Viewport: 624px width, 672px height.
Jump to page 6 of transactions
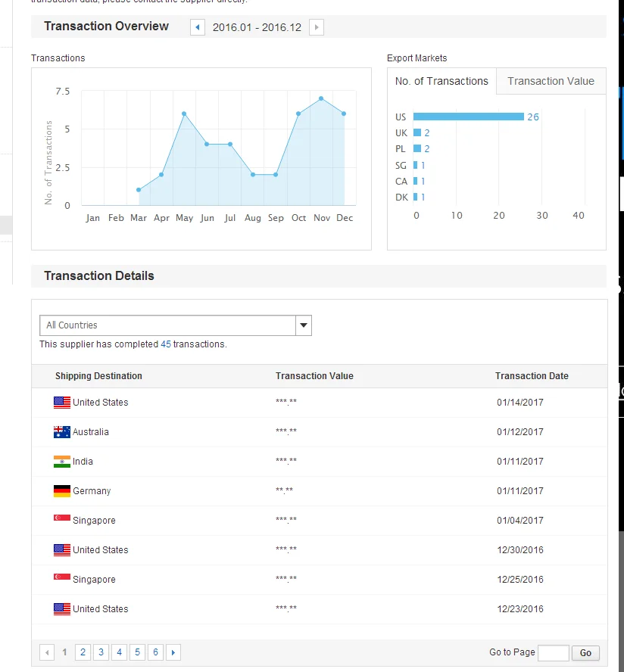click(155, 652)
